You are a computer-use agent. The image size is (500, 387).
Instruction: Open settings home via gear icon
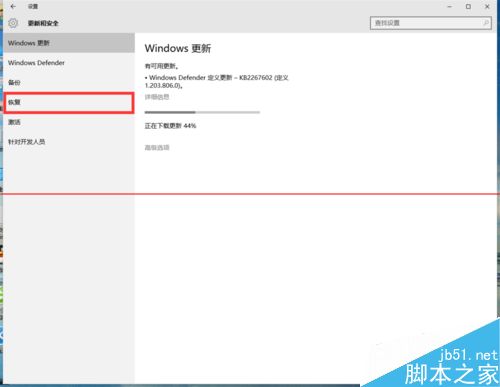tap(13, 23)
